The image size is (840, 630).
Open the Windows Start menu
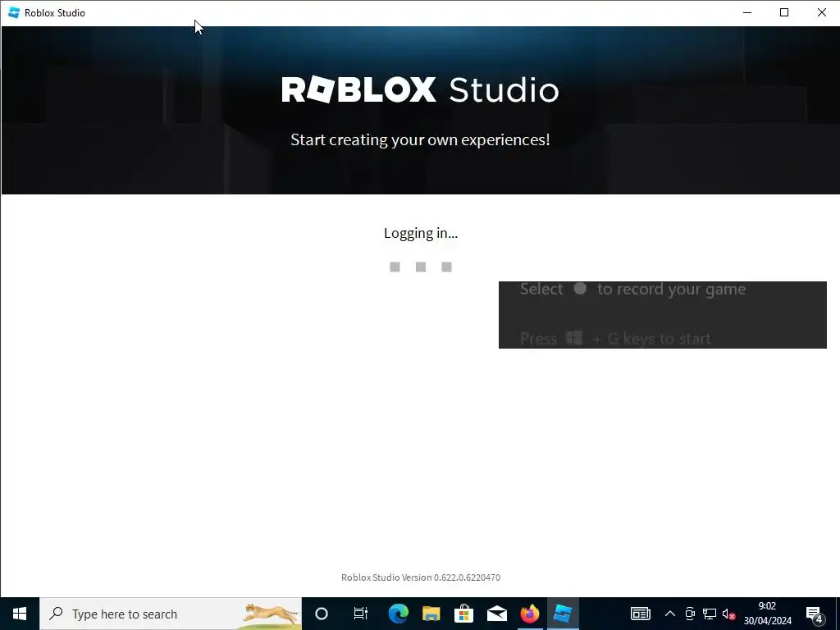pos(20,614)
